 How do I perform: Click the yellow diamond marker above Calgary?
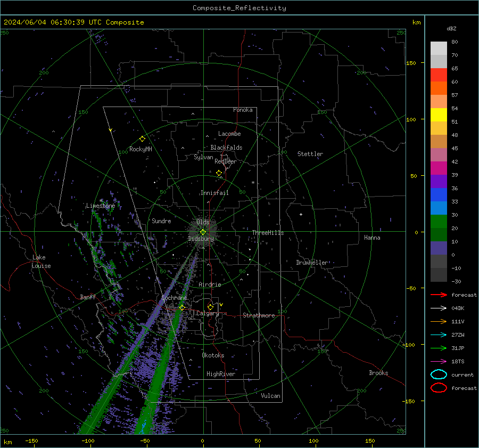210,307
